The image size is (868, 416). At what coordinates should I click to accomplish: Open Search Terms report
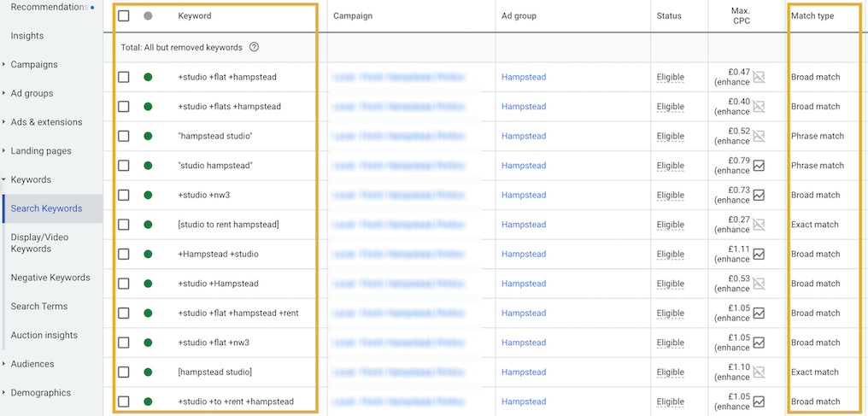[39, 307]
